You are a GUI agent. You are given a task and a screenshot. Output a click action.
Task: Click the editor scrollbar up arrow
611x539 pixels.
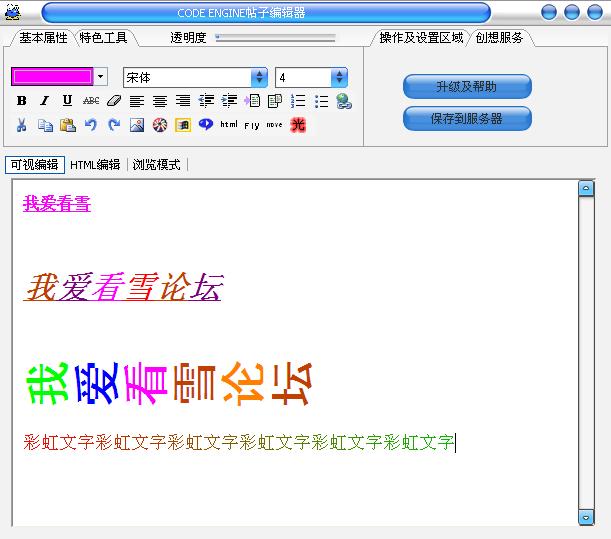click(x=586, y=188)
